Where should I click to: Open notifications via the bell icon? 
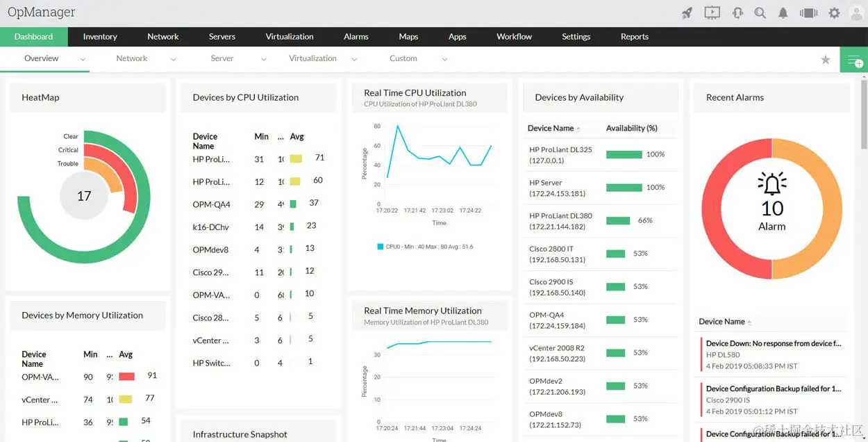coord(783,12)
